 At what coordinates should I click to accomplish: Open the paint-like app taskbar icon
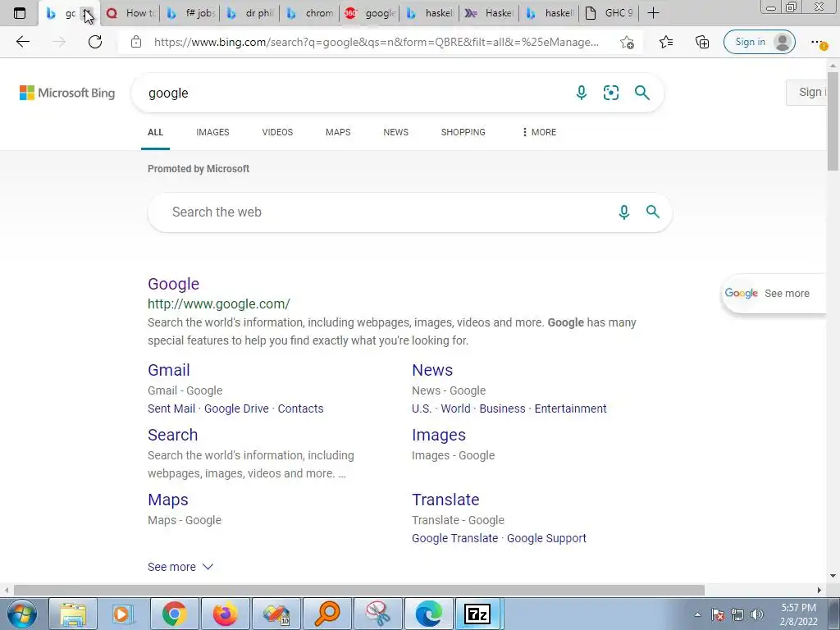coord(276,614)
